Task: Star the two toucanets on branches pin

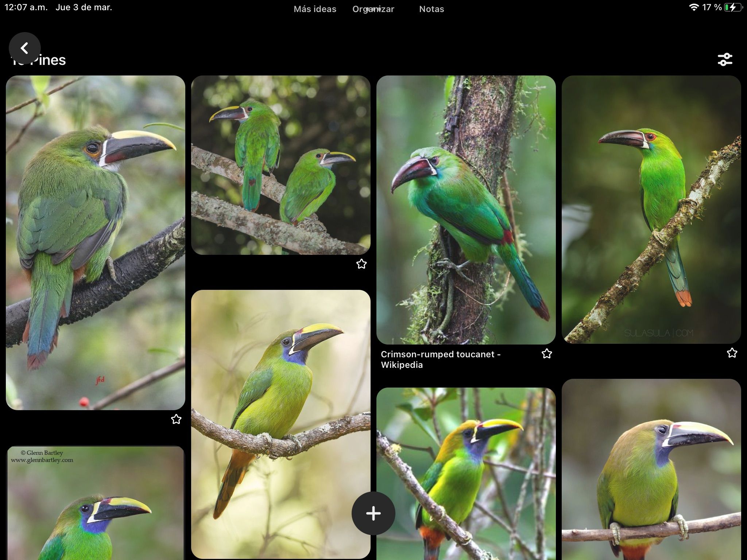Action: [361, 264]
